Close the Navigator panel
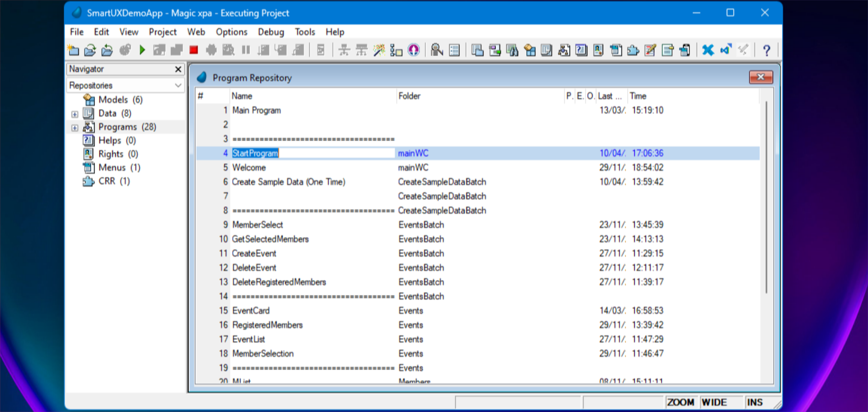 (179, 69)
